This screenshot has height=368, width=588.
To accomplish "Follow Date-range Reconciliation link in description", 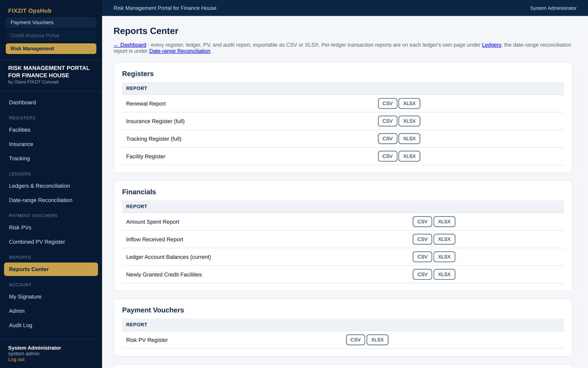I will coord(180,51).
